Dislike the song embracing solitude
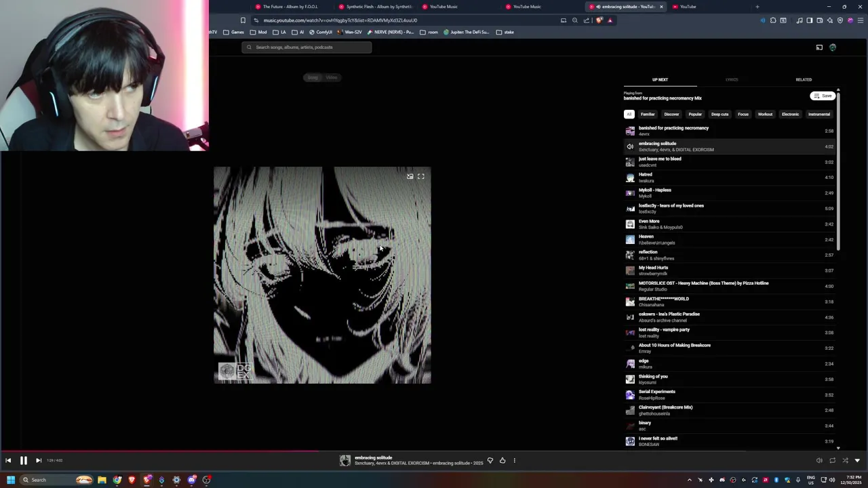The height and width of the screenshot is (488, 868). coord(490,460)
